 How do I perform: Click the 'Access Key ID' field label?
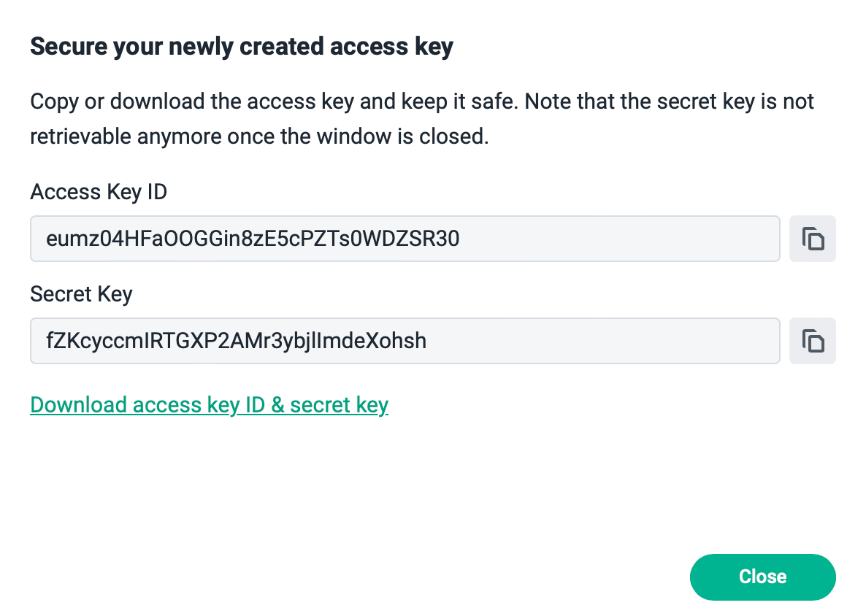99,192
